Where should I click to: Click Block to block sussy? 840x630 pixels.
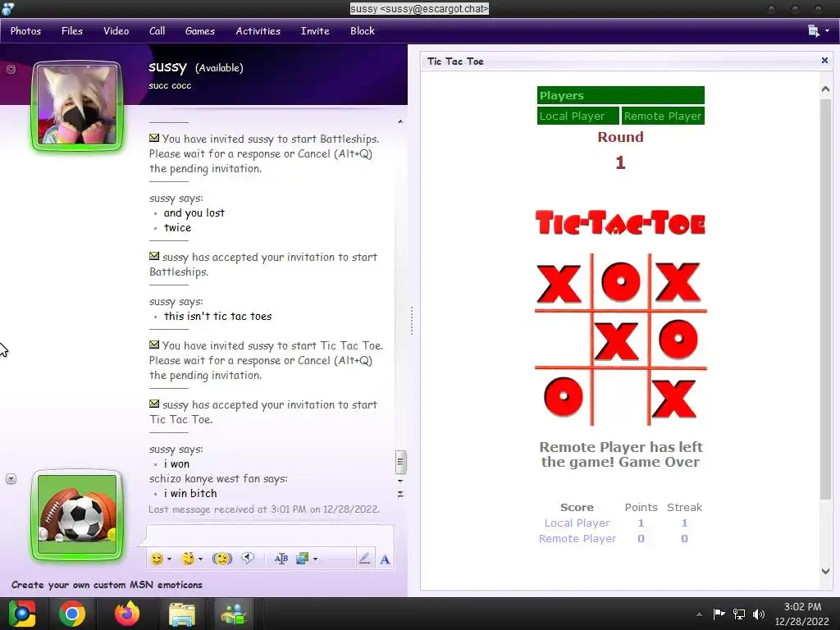pyautogui.click(x=362, y=31)
